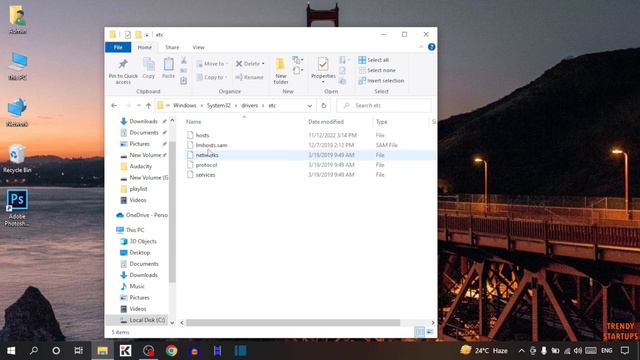Sort by the Type column header
640x360 pixels.
[381, 122]
